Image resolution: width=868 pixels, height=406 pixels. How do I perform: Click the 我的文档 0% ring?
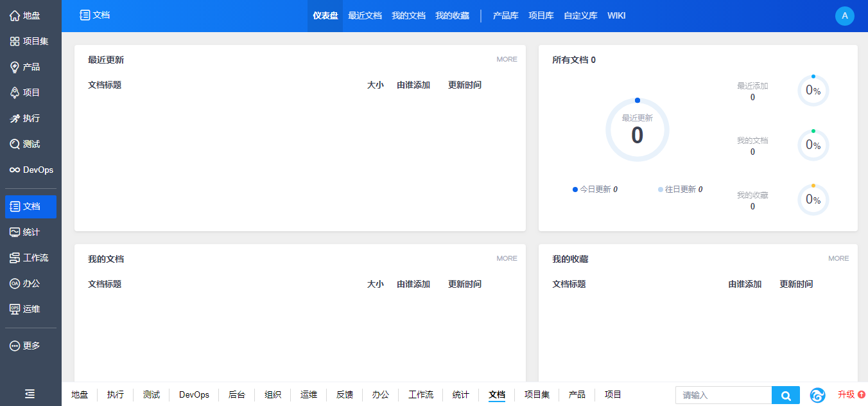click(813, 145)
